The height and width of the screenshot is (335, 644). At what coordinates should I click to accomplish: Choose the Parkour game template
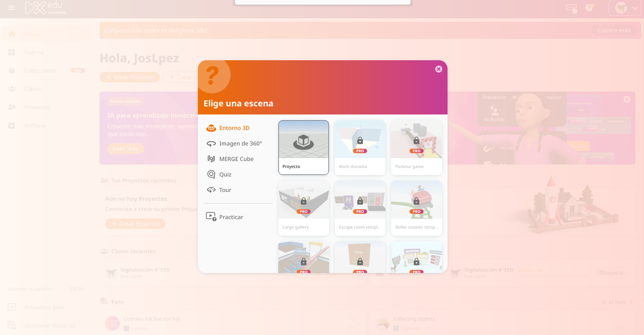[x=416, y=147]
